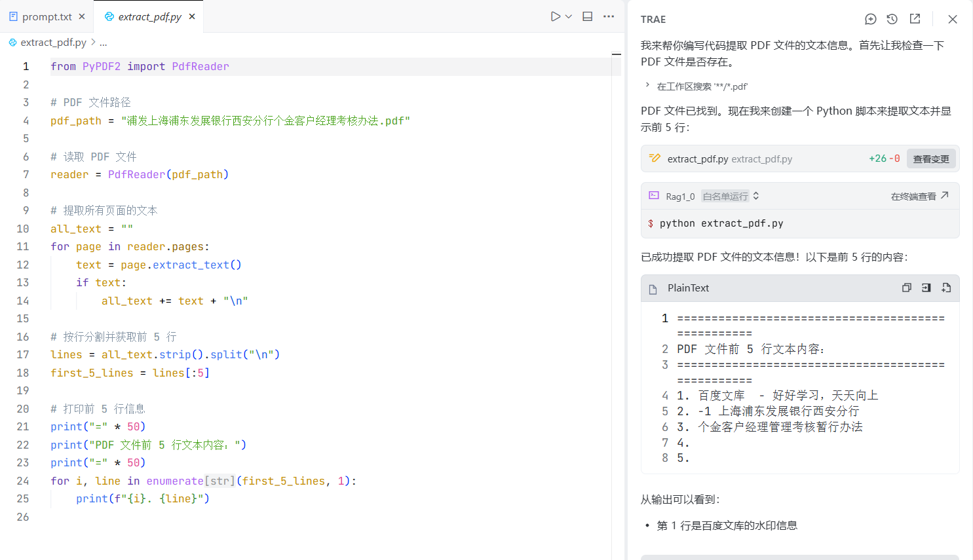Click 'reader = PdfReader(pdf_path)' code line
This screenshot has height=560, width=973.
pos(140,174)
